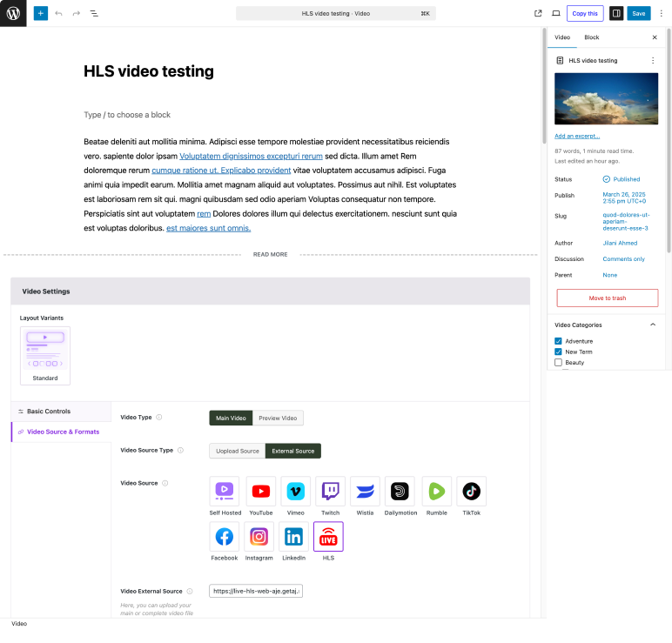Uncheck the Adventure category checkbox
Viewport: 672px width, 643px height.
point(559,341)
